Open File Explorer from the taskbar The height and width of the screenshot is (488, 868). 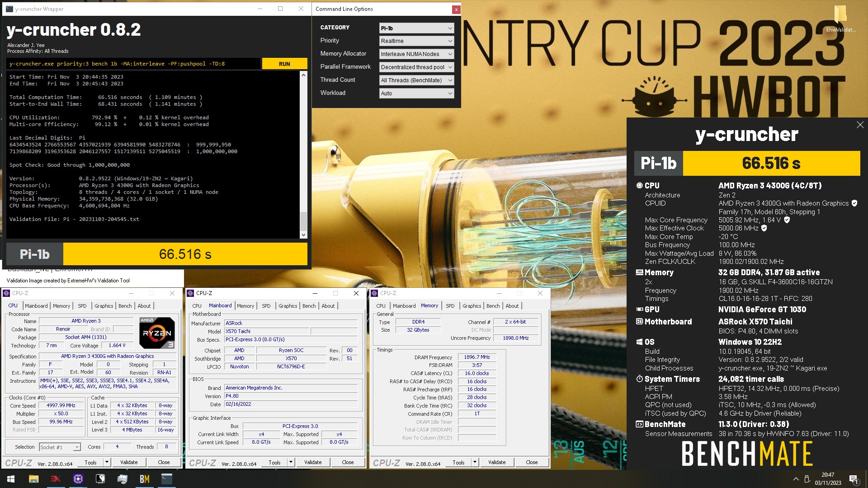click(33, 479)
